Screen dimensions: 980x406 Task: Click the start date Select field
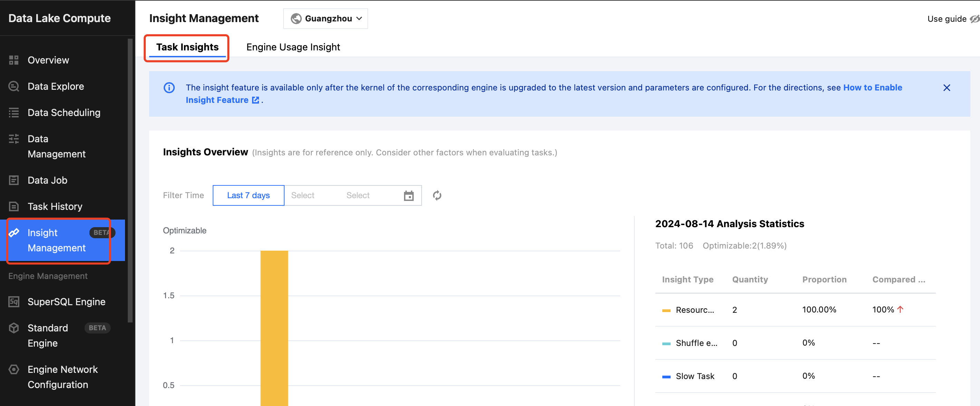302,196
